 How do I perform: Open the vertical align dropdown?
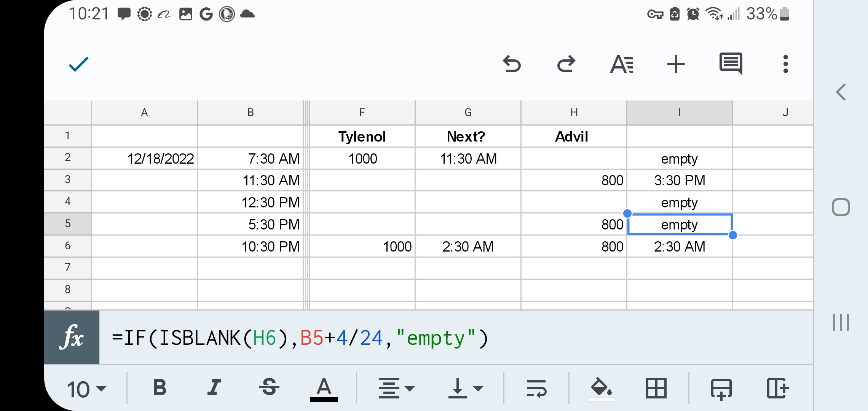coord(466,388)
